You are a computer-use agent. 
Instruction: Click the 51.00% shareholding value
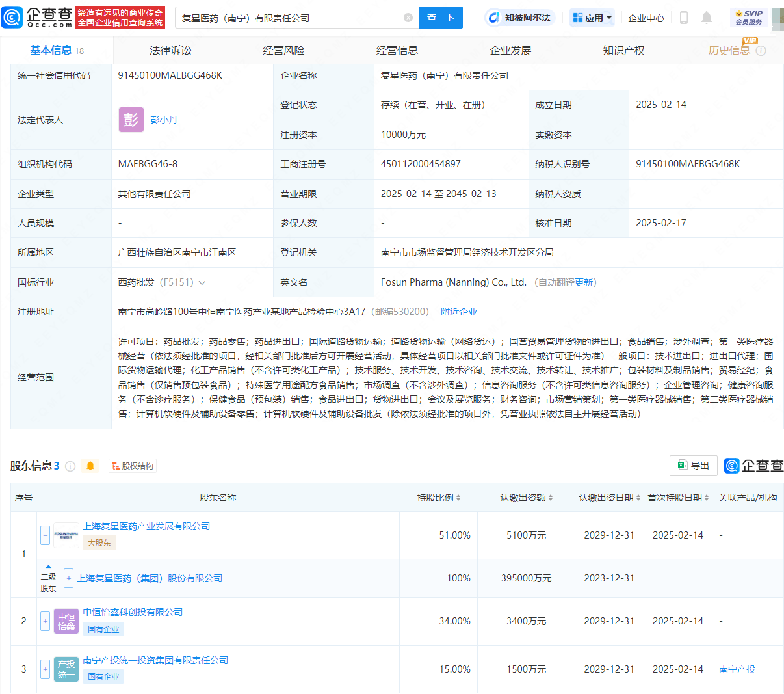[x=454, y=535]
